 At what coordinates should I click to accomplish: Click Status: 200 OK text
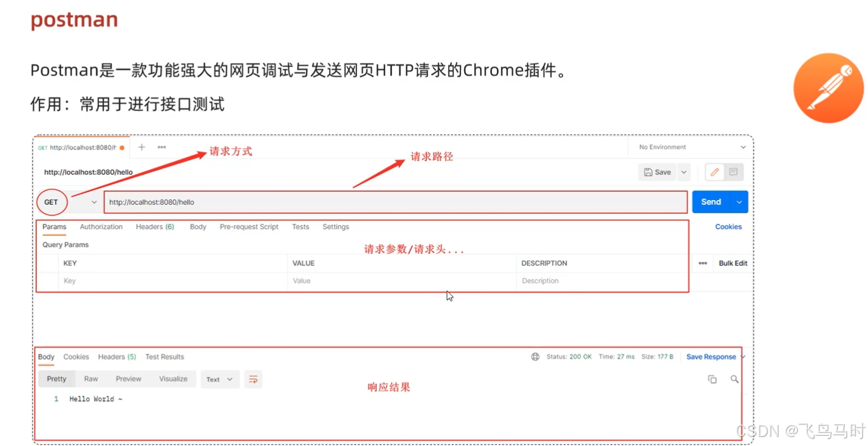tap(569, 357)
